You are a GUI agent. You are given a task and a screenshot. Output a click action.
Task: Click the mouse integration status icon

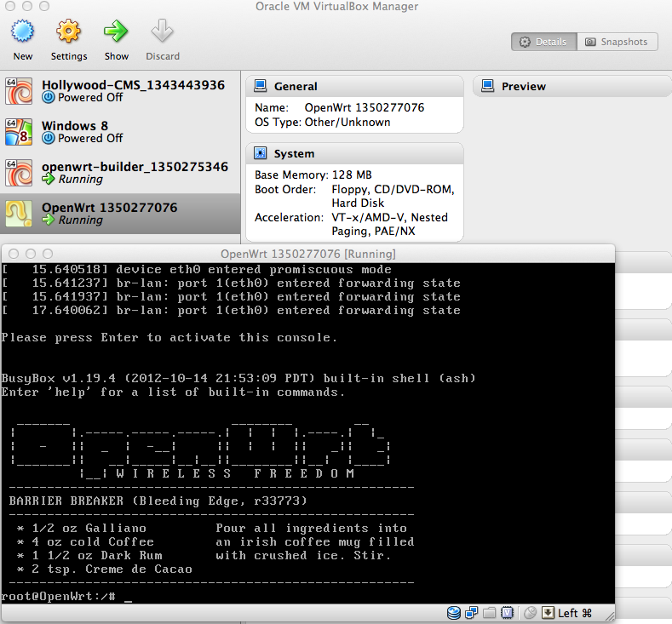click(x=530, y=613)
